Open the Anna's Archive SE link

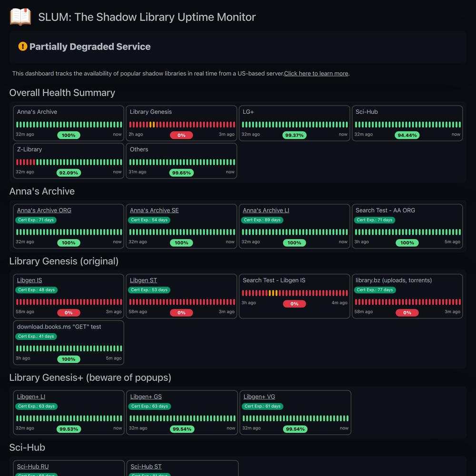pyautogui.click(x=154, y=210)
